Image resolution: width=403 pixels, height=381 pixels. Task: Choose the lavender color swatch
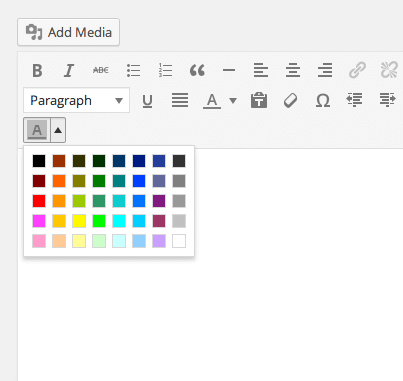click(159, 241)
